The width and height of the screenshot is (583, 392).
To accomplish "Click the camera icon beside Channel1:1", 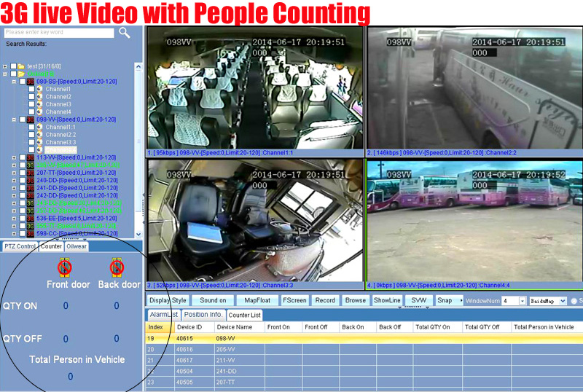I will click(x=39, y=127).
